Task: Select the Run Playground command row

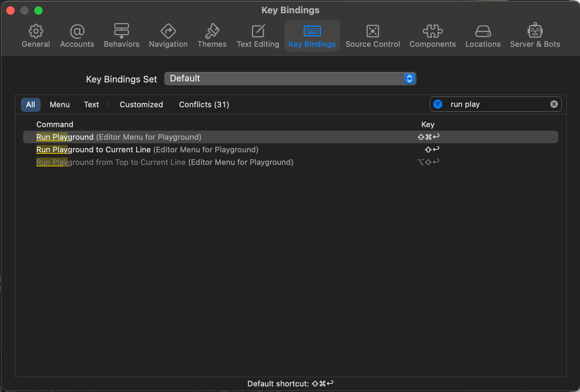Action: (290, 137)
